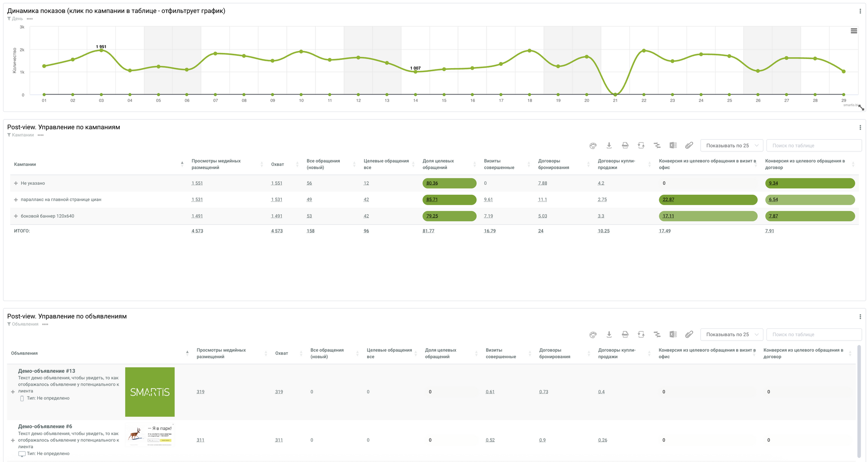868x462 pixels.
Task: Export campaigns table using the Excel icon
Action: 673,146
